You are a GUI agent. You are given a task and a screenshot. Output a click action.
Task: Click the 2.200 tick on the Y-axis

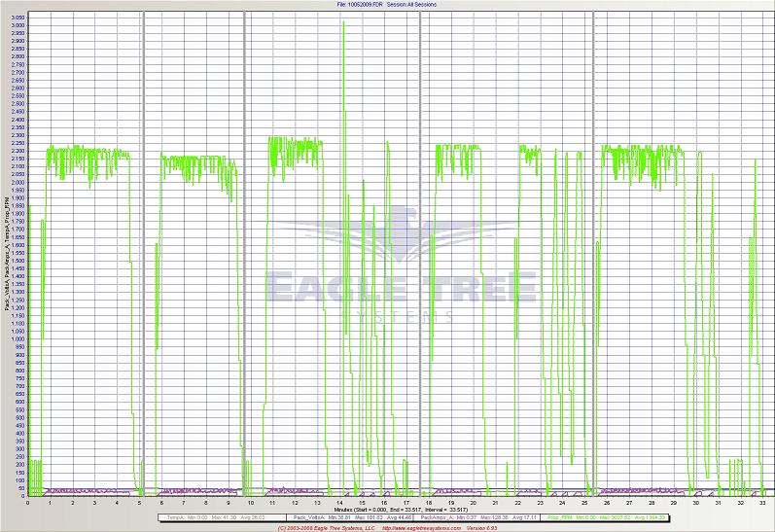point(18,151)
